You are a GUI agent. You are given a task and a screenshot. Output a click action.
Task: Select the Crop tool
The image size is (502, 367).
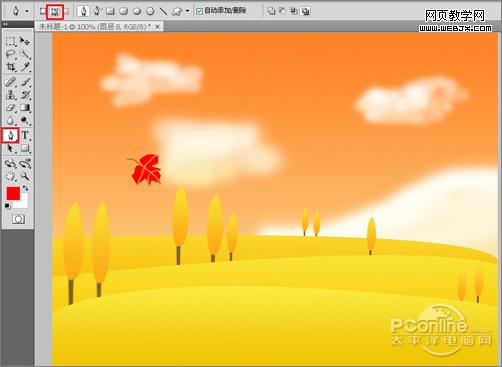point(10,67)
